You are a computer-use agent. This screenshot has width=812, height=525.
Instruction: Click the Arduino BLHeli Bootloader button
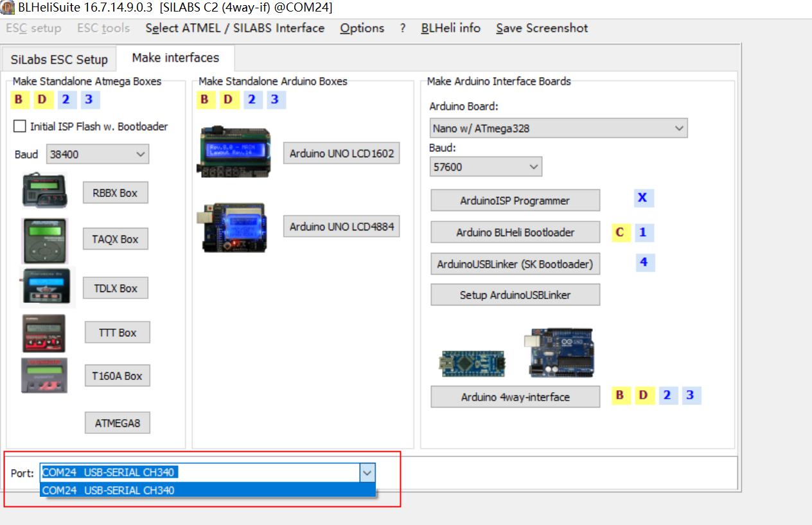(515, 232)
